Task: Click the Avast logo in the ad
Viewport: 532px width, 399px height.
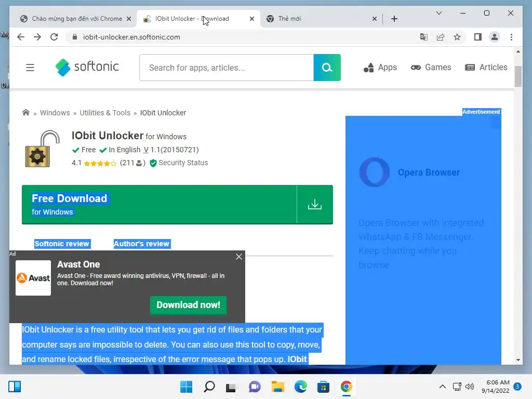Action: coord(33,278)
